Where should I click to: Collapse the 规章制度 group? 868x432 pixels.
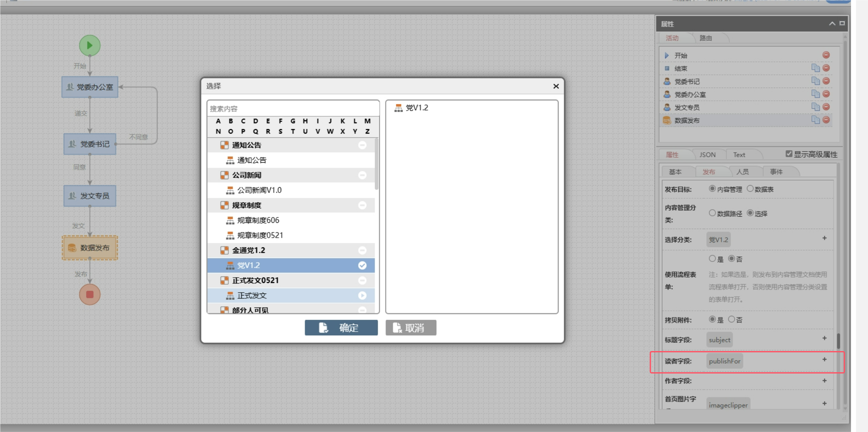[362, 205]
